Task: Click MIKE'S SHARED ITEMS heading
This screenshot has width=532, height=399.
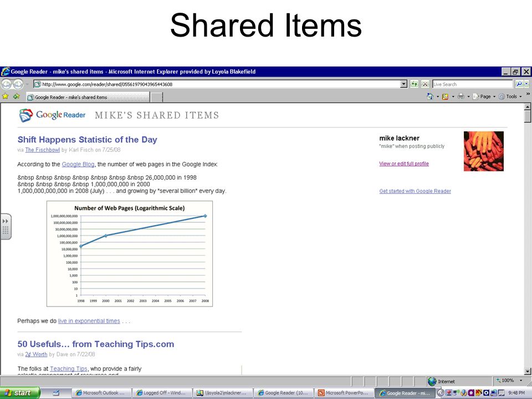Action: pos(157,115)
